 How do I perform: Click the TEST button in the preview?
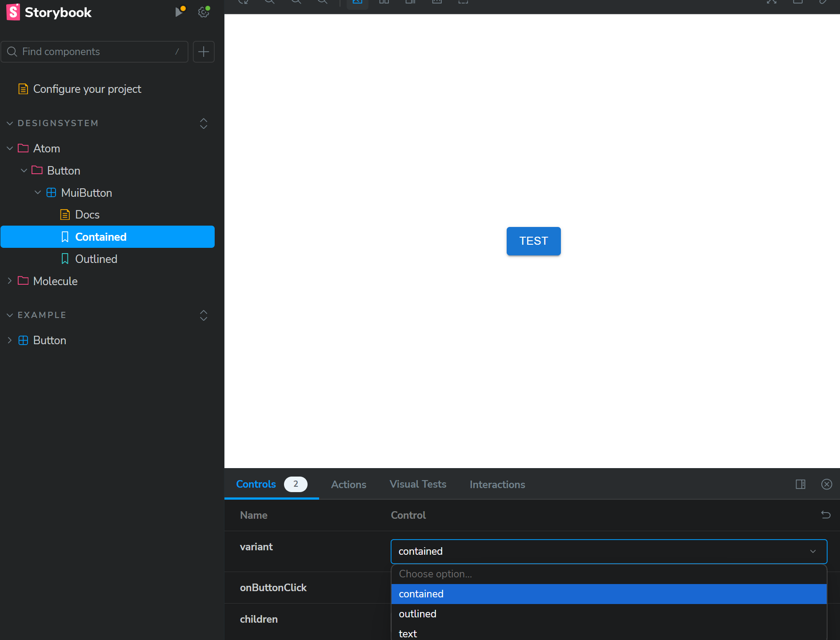[534, 241]
